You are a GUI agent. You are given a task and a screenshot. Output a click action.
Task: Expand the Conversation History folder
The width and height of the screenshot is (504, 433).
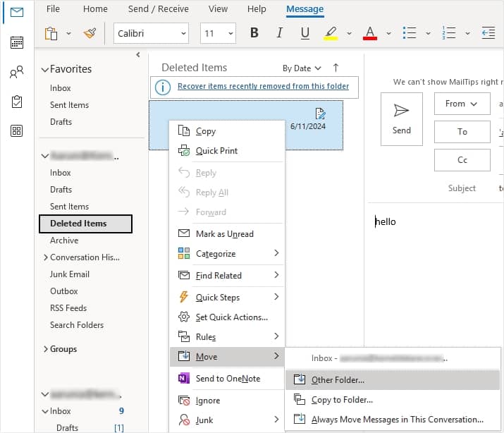(45, 257)
